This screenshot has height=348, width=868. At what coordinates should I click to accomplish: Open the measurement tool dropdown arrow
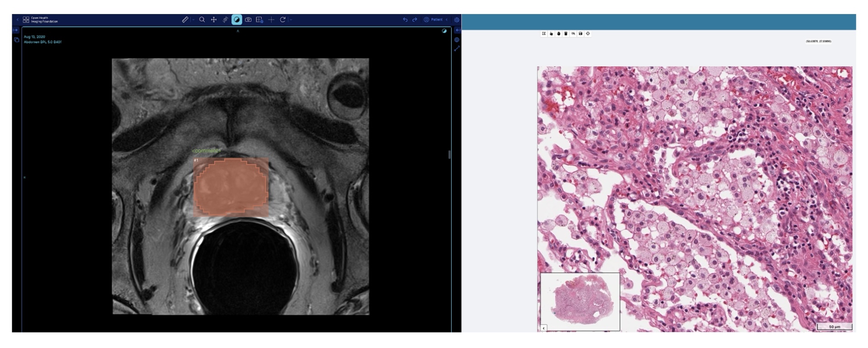click(x=193, y=20)
